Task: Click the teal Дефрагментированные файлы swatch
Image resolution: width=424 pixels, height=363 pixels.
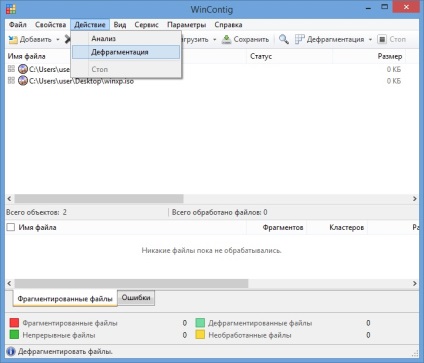Action: click(200, 323)
